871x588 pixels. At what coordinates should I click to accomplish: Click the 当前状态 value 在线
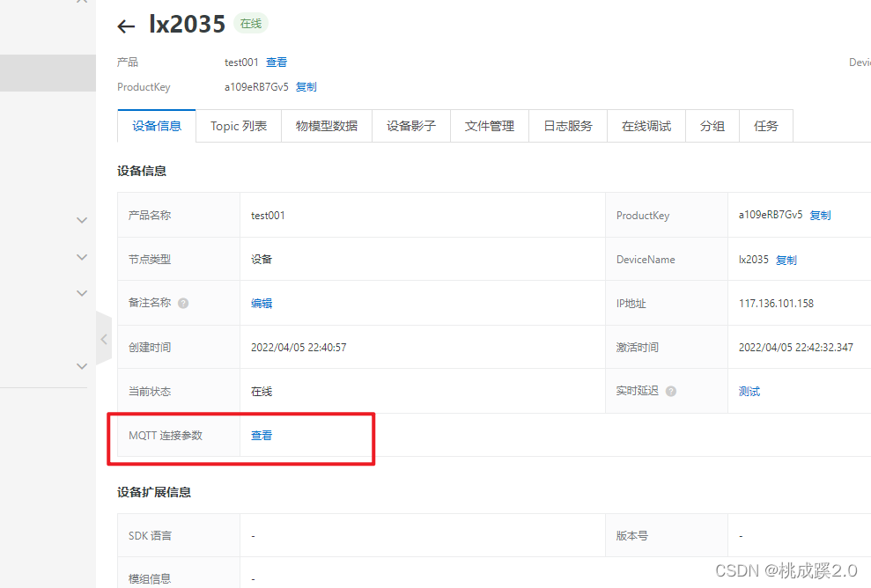click(x=262, y=392)
